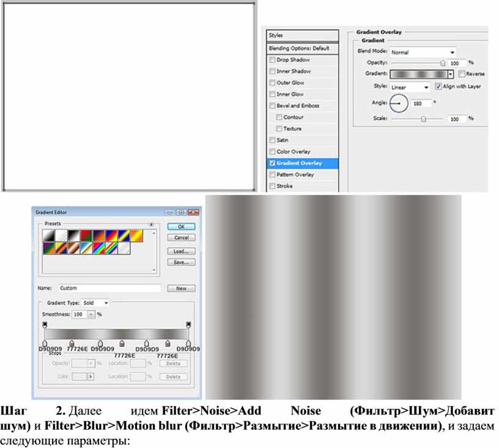Open the gradient picker arrow next to the gradient preview
Image resolution: width=499 pixels, height=448 pixels.
[x=450, y=75]
